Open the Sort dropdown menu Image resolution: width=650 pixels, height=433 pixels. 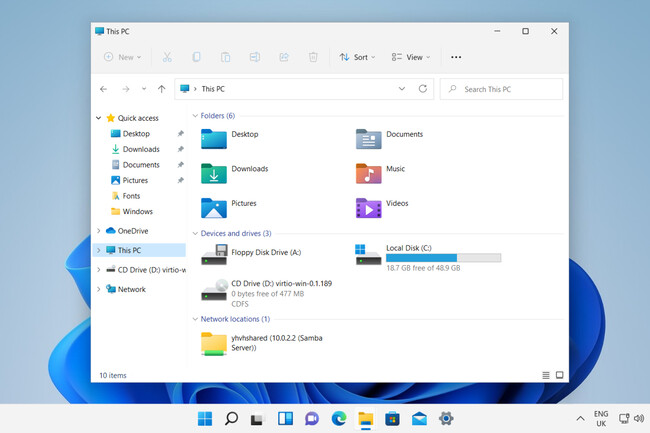357,57
